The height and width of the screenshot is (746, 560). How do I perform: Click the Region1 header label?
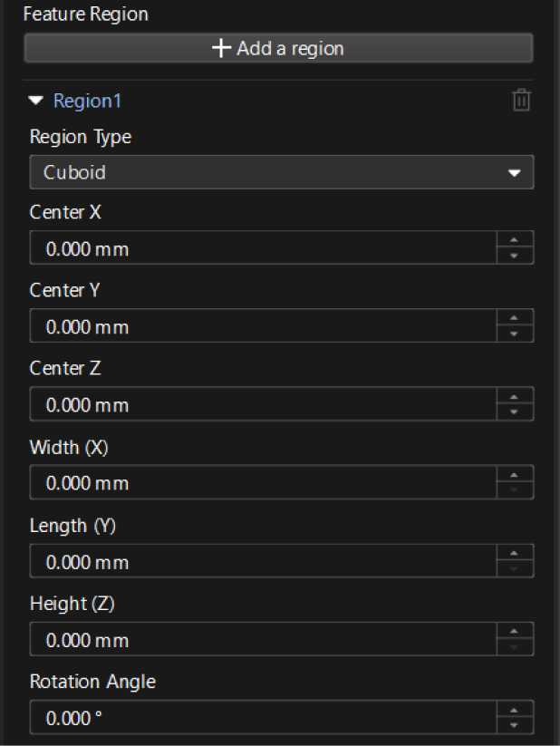click(87, 101)
